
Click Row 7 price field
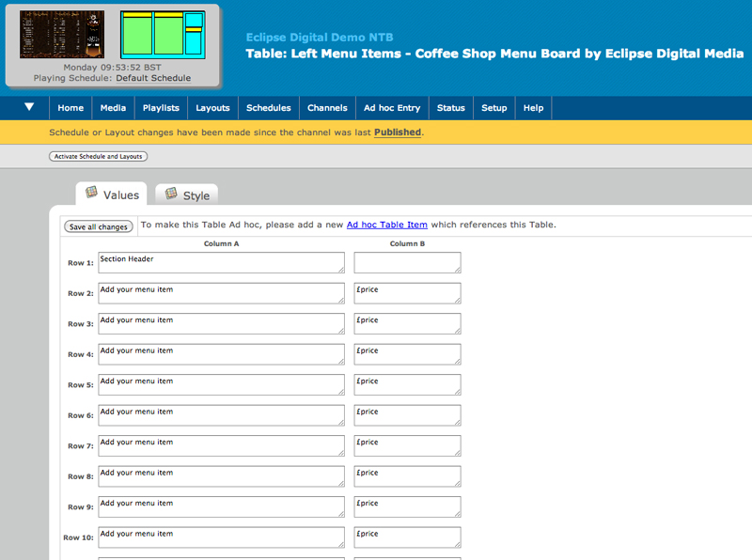[408, 446]
